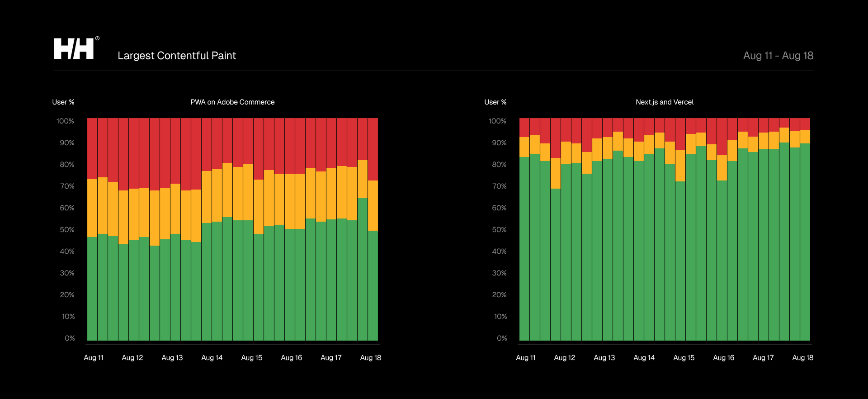Click the Aug 11 - Aug 18 date range

pos(778,56)
